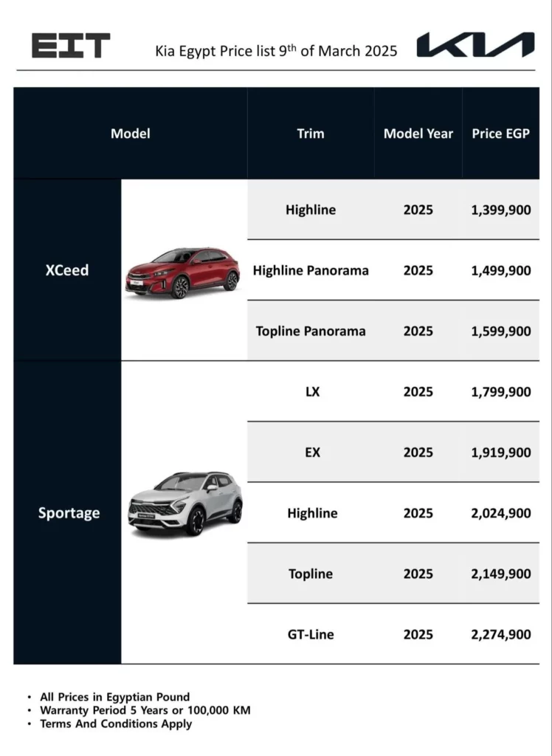This screenshot has height=756, width=552.
Task: Select the Sportage model name cell
Action: coord(69,512)
